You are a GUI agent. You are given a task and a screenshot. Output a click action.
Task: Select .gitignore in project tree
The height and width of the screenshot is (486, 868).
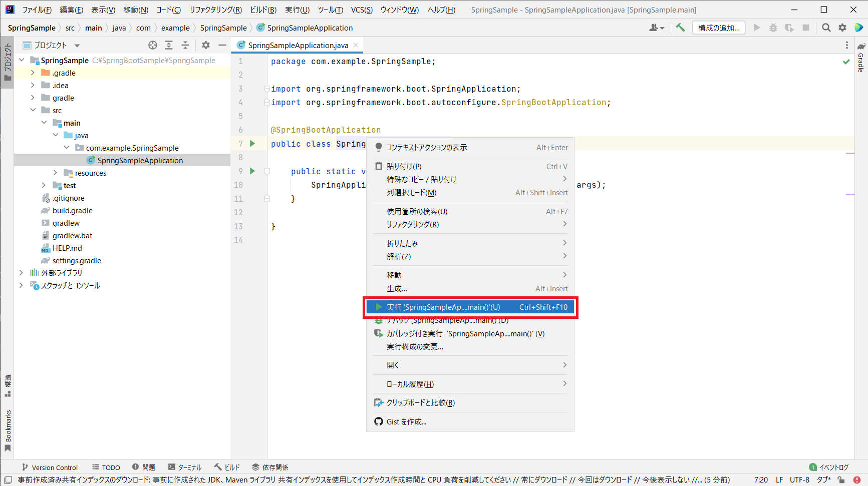tap(69, 198)
